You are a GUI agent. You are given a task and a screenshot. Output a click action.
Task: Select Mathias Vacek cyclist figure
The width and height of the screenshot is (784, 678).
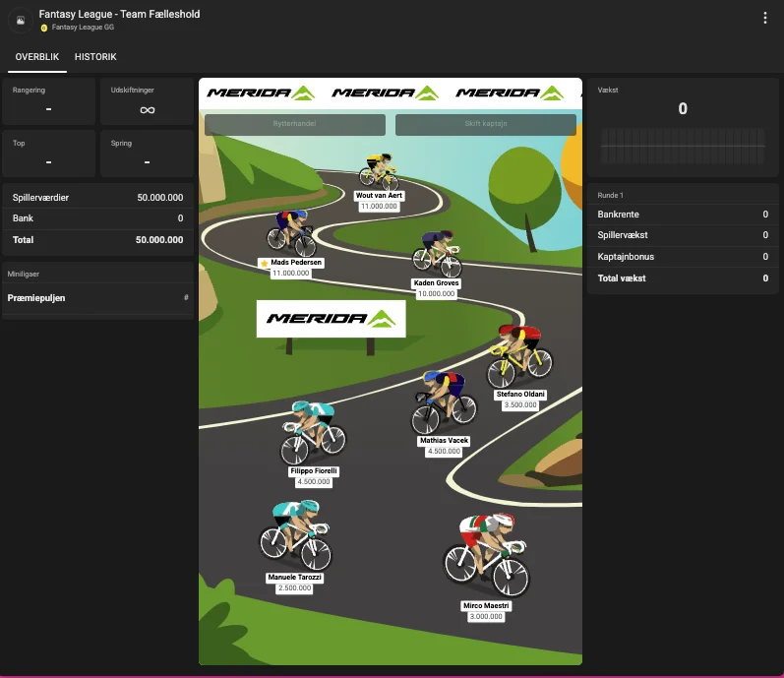(444, 402)
